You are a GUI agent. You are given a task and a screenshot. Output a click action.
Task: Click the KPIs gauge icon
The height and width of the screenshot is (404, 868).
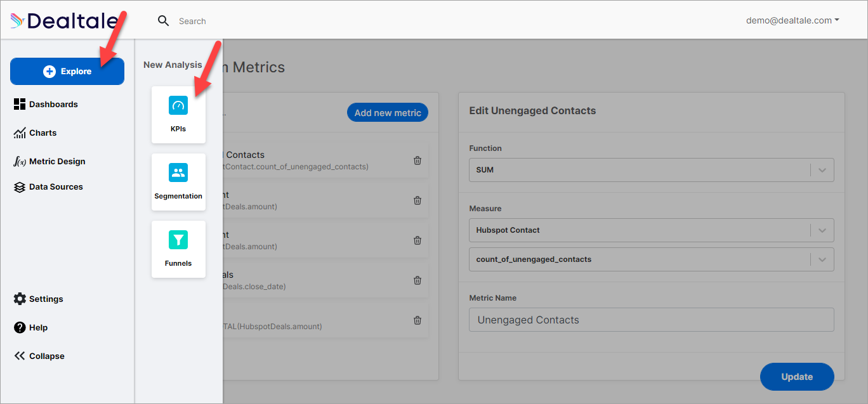click(178, 106)
